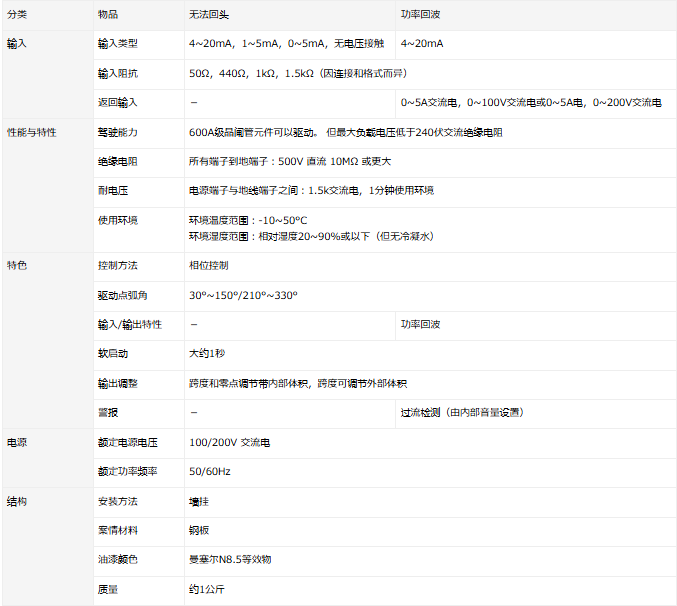Click the 输入类型 row label
The height and width of the screenshot is (606, 677).
[118, 44]
